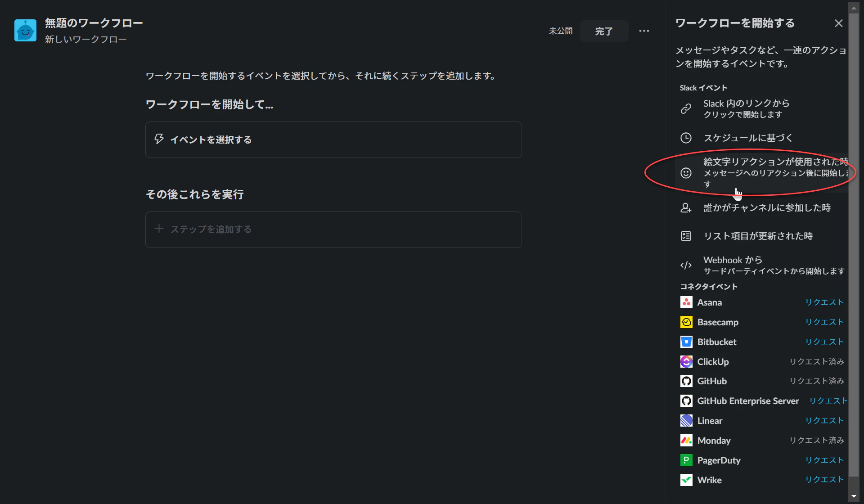Click the 完了 button
Image resolution: width=864 pixels, height=504 pixels.
click(x=604, y=31)
